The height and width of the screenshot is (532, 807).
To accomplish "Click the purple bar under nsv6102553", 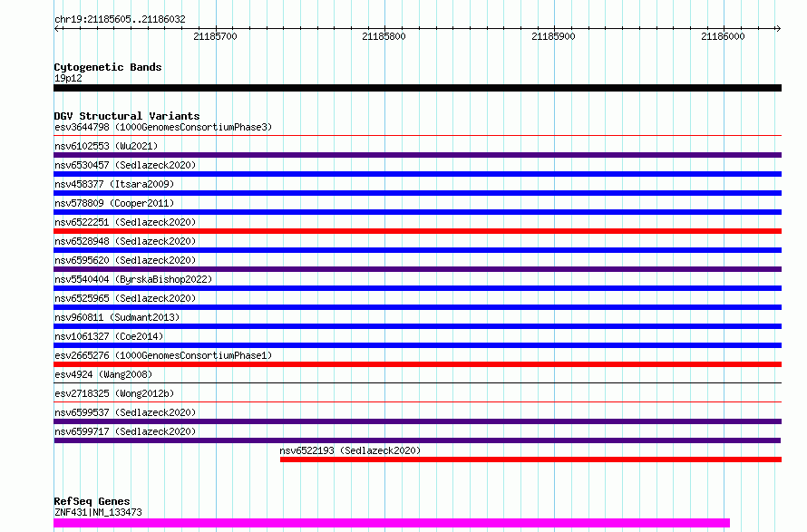I will [x=417, y=155].
